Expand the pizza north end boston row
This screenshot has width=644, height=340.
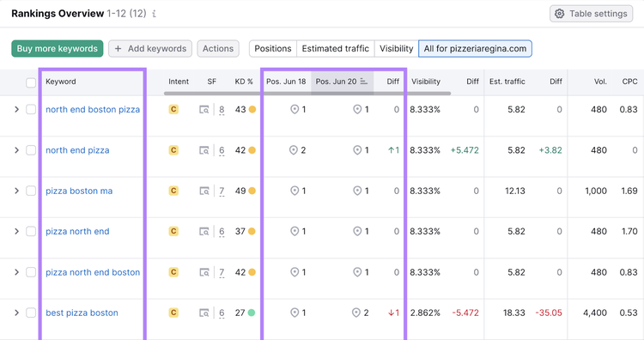point(17,272)
